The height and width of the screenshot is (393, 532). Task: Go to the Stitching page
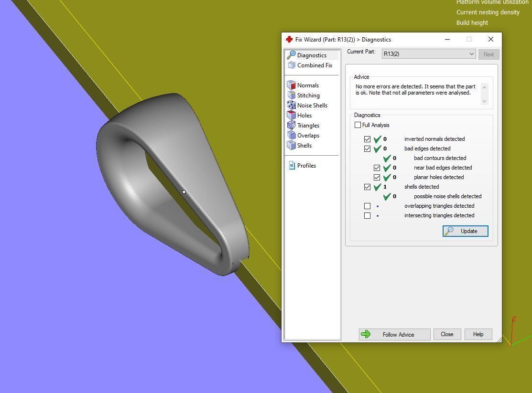coord(308,96)
